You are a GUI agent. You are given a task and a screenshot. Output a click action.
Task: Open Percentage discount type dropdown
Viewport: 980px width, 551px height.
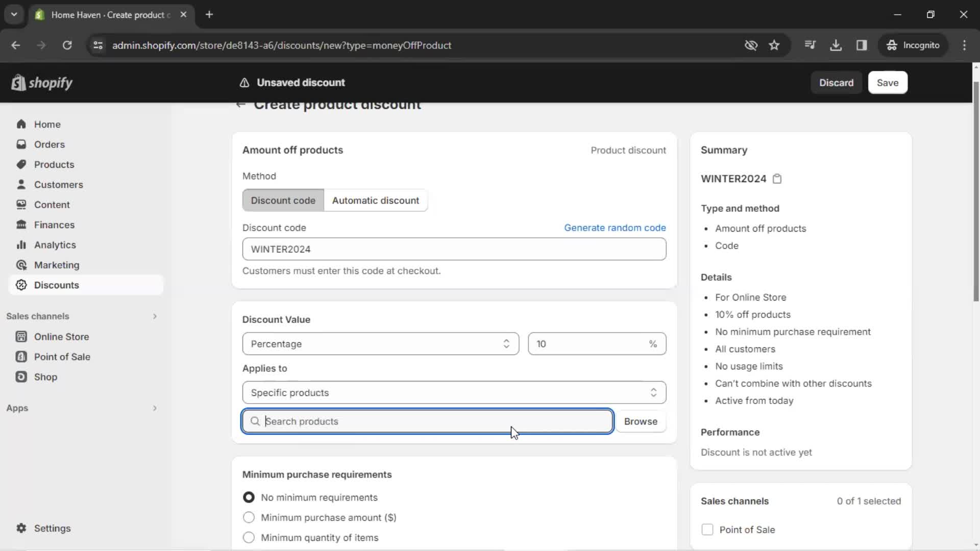[x=381, y=344]
